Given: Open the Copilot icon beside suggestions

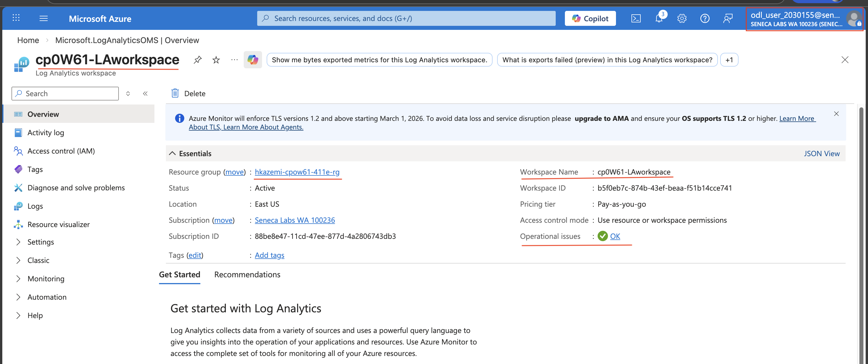Looking at the screenshot, I should pos(253,60).
